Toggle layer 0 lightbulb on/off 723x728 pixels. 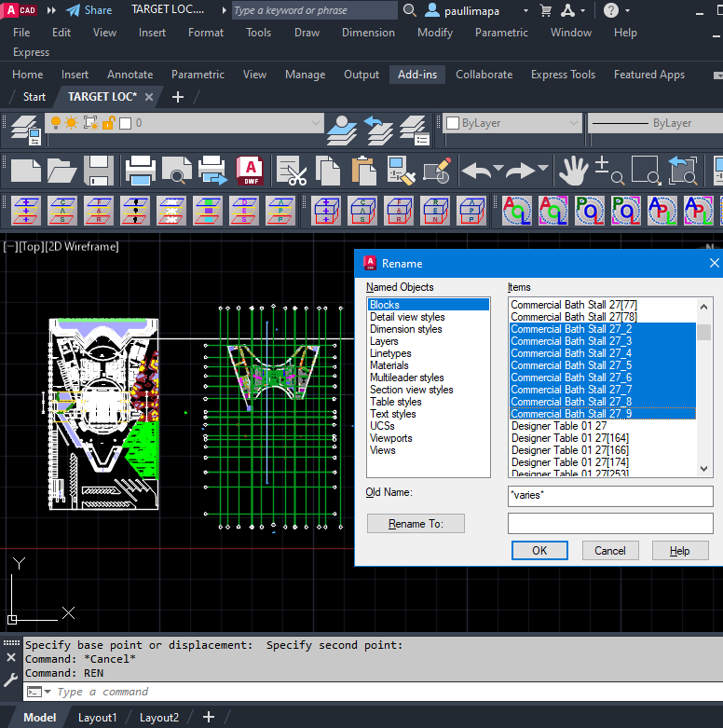point(55,122)
